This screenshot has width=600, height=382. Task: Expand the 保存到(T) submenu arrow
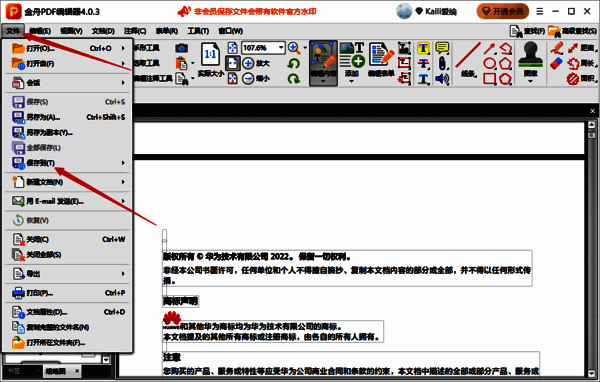[x=123, y=163]
